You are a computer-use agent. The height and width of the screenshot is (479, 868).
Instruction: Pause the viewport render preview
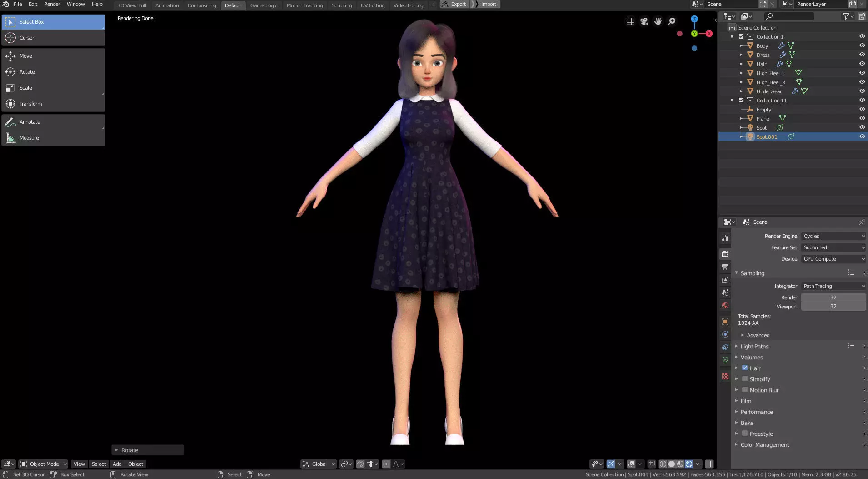[x=709, y=464]
